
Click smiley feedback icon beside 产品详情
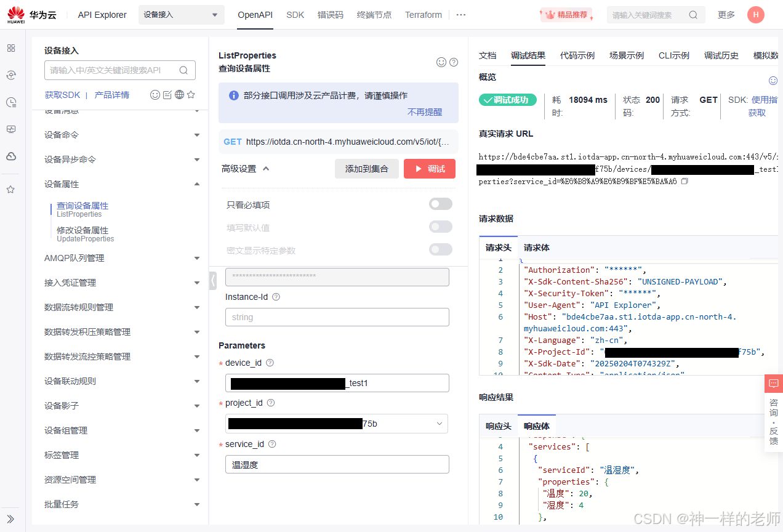(155, 95)
